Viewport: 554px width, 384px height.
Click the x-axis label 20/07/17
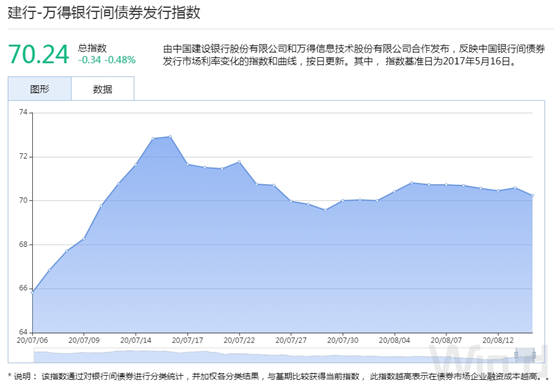click(188, 341)
